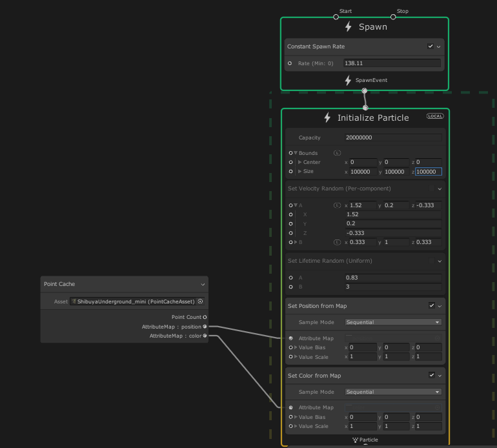Click the LOCAL space badge on Initialize Particle
This screenshot has height=448, width=497.
(435, 116)
